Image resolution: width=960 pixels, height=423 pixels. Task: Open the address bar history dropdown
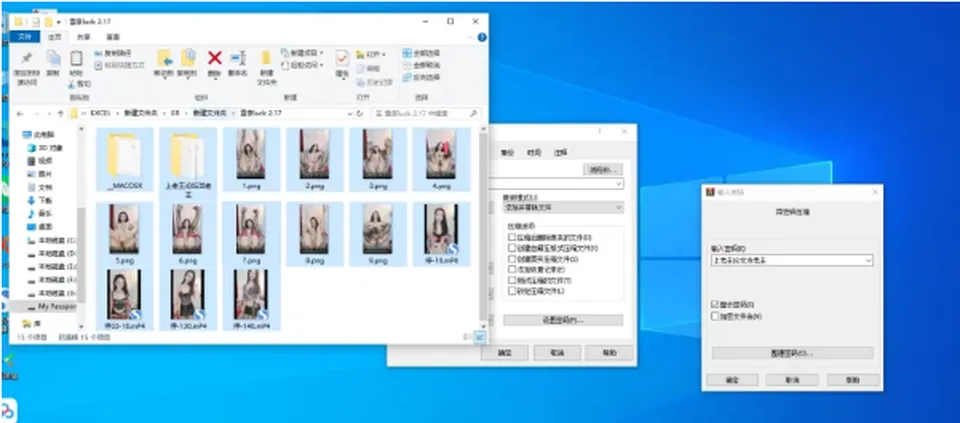tap(349, 113)
